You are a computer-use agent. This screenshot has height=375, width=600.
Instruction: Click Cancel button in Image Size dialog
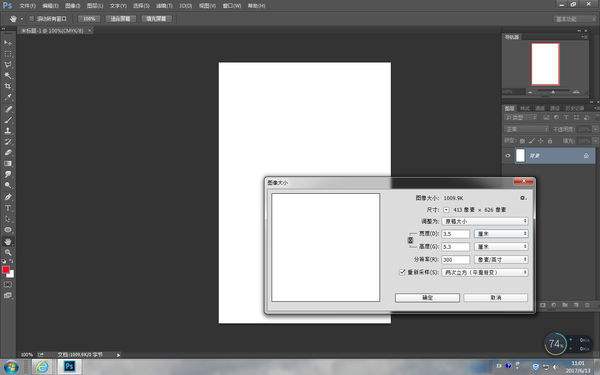(x=496, y=297)
